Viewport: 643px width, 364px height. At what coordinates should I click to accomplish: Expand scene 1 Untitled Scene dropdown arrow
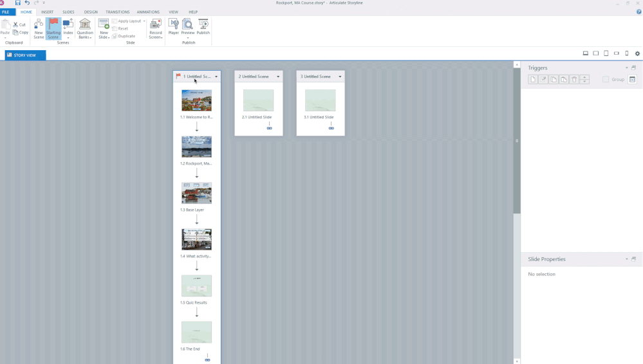pos(216,77)
